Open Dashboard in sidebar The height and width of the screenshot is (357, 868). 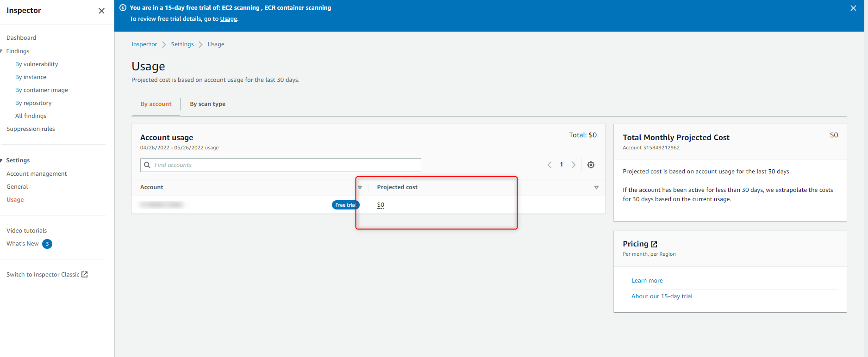[21, 38]
